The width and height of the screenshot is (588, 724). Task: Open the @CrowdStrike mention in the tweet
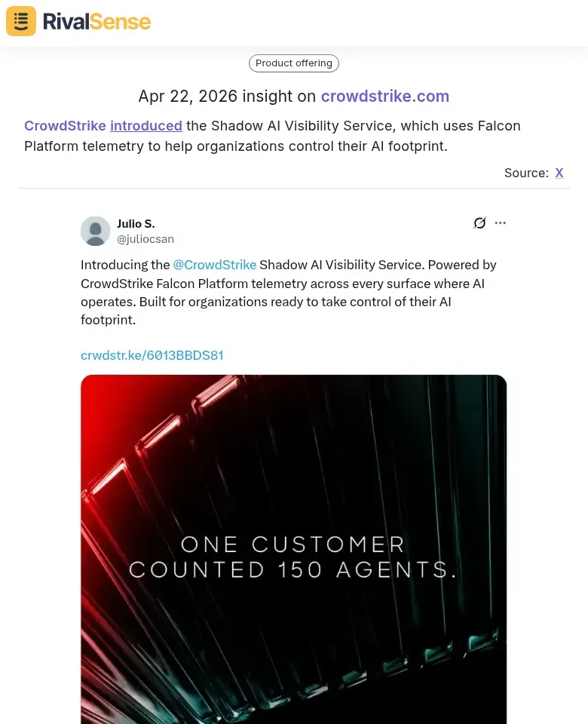215,265
